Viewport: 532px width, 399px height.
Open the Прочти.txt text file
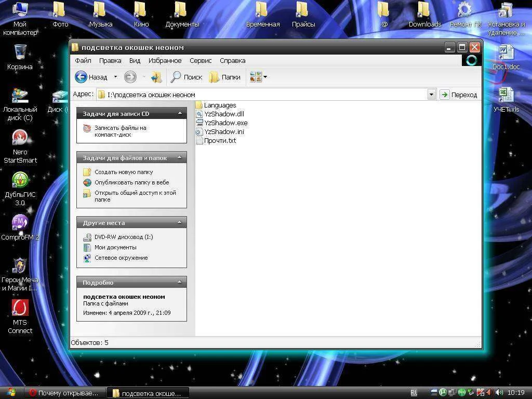[x=219, y=141]
